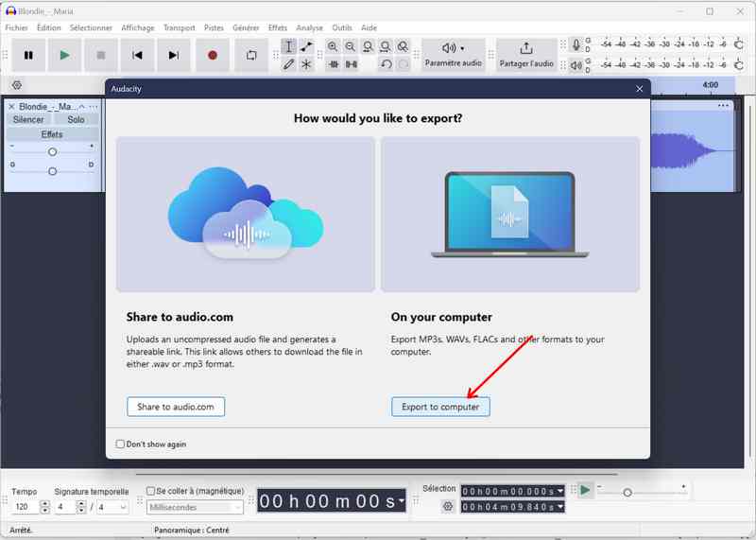Open the Générer menu
The width and height of the screenshot is (756, 540).
point(246,28)
